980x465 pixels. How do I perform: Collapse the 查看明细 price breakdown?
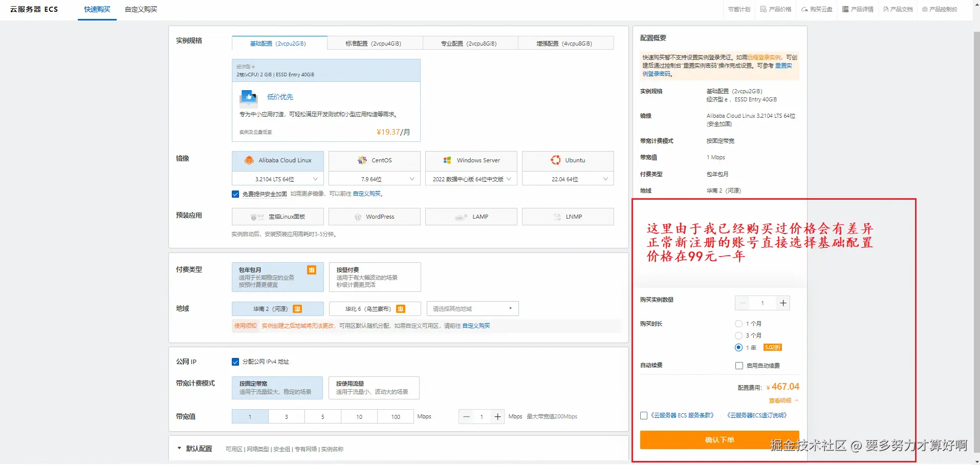click(x=783, y=400)
